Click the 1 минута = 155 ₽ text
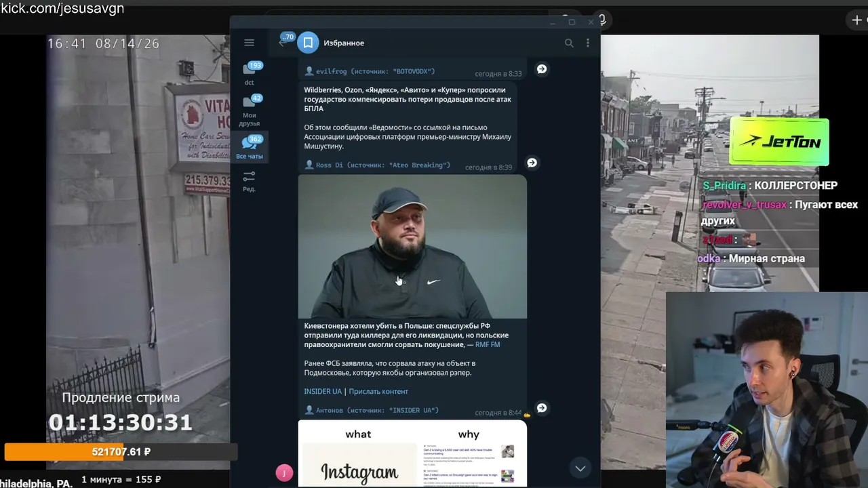Image resolution: width=868 pixels, height=488 pixels. [x=121, y=479]
